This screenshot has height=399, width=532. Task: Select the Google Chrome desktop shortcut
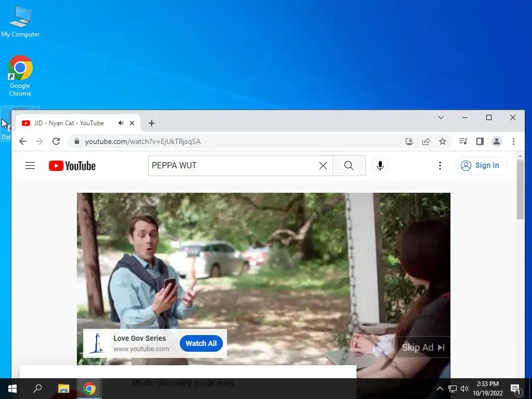click(x=20, y=76)
